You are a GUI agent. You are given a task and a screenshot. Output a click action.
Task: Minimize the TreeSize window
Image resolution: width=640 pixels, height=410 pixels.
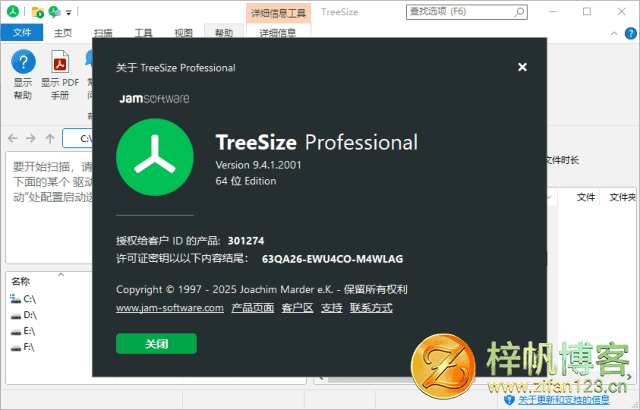pos(553,11)
